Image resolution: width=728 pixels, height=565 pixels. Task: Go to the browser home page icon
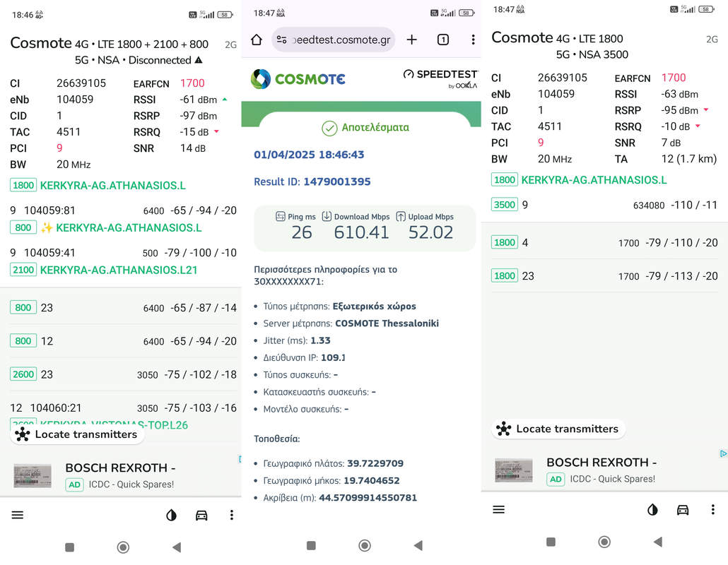click(257, 40)
